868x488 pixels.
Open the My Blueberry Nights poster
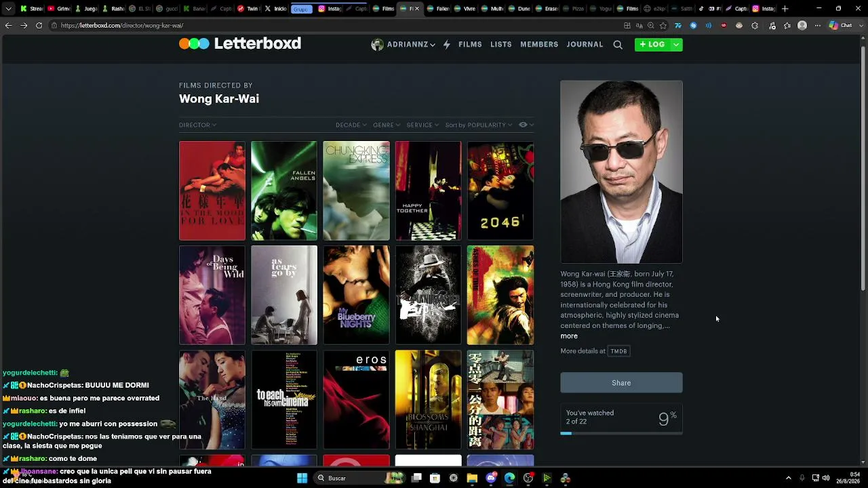pos(356,295)
